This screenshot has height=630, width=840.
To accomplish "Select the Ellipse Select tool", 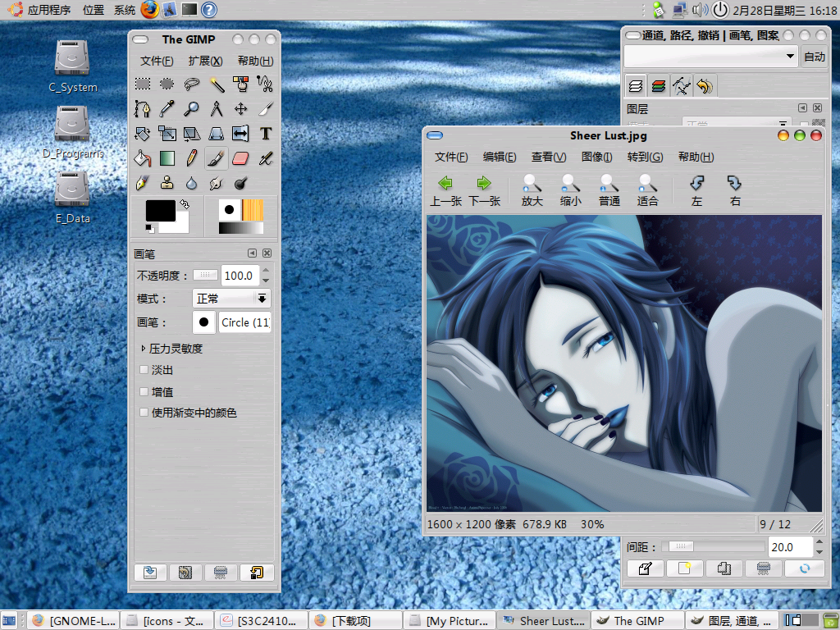I will pyautogui.click(x=167, y=84).
